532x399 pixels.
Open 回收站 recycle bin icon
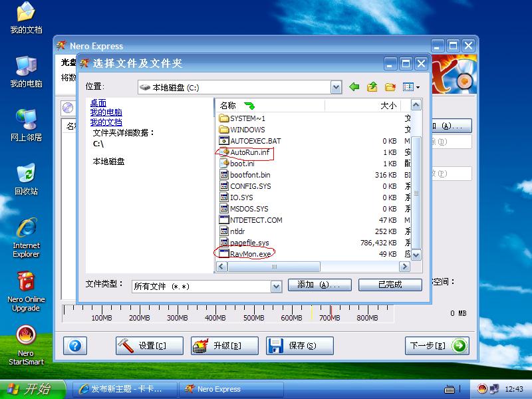pos(26,179)
